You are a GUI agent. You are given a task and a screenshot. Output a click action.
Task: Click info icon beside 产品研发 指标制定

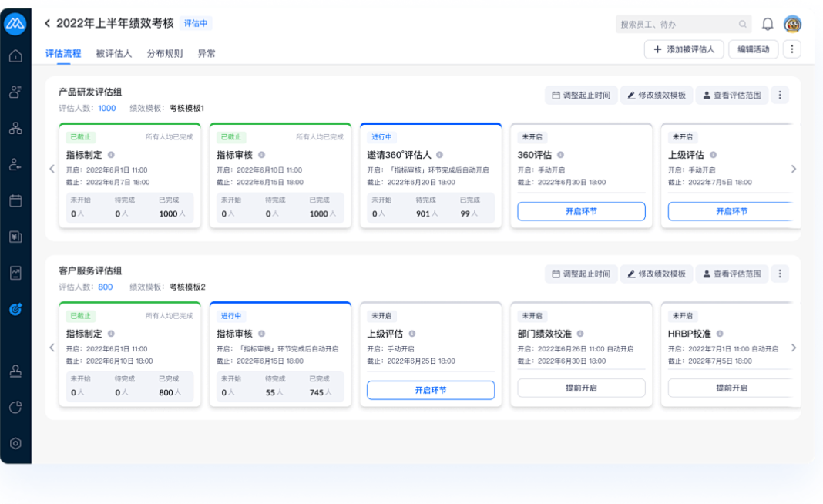[x=111, y=155]
